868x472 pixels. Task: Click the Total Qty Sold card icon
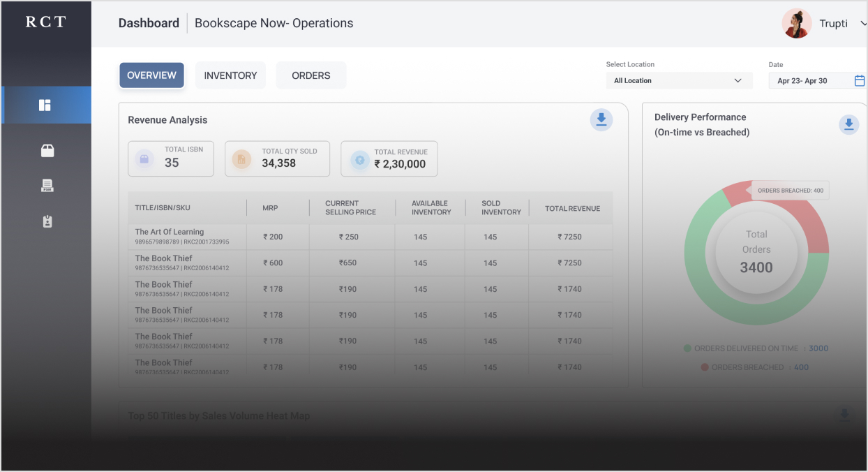click(241, 159)
